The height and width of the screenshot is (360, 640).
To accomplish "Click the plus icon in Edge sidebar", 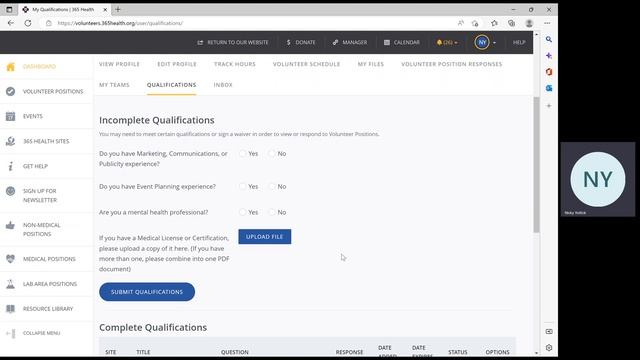I will [549, 106].
